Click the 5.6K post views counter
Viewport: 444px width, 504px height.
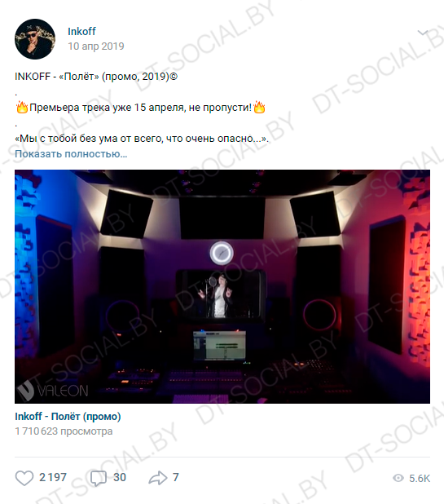[420, 478]
